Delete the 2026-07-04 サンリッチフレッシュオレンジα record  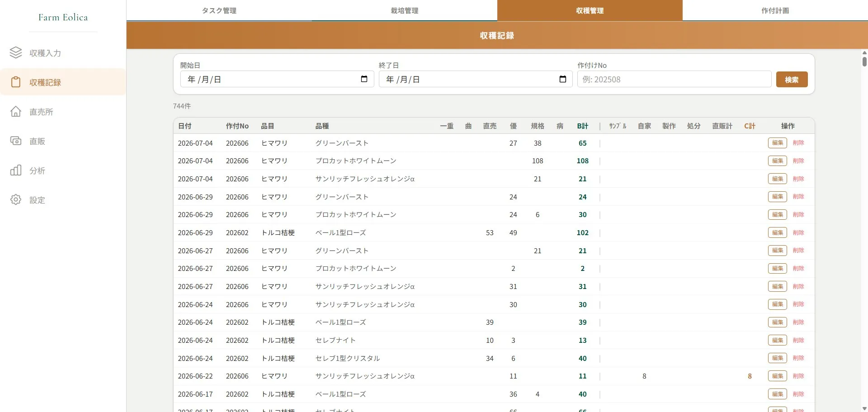coord(798,179)
